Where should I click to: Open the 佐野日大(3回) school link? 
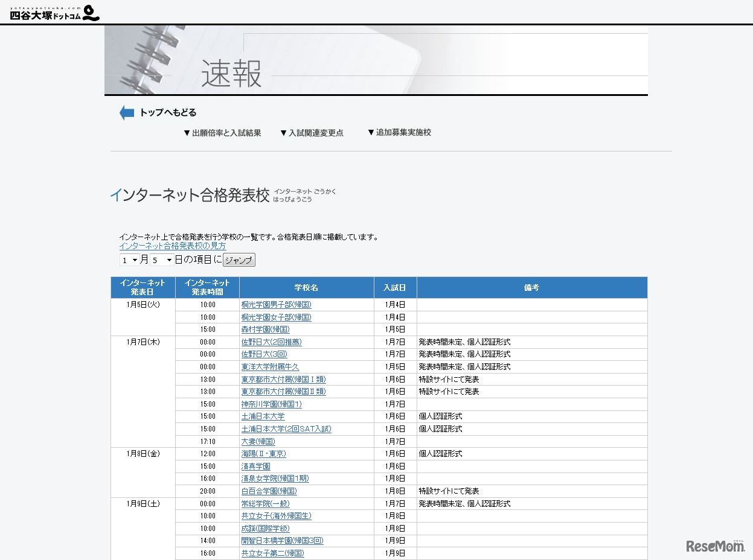[264, 354]
